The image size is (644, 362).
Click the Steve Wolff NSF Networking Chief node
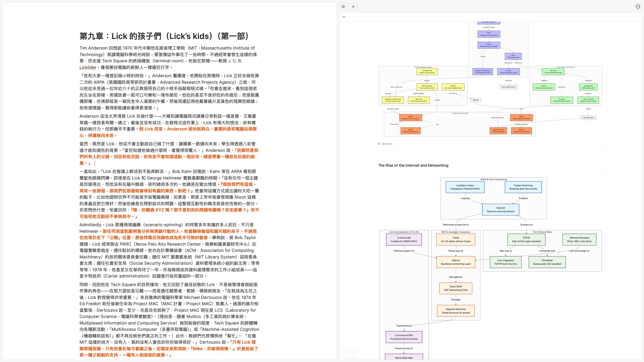[456, 288]
